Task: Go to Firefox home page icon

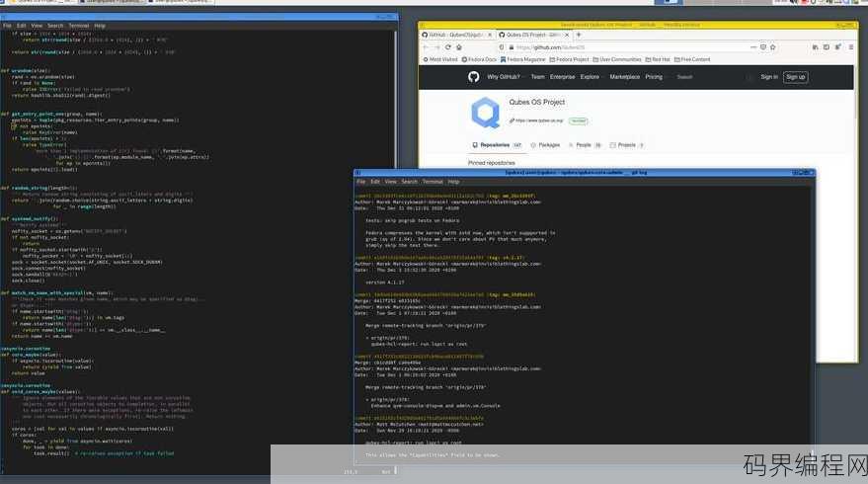Action: (459, 47)
